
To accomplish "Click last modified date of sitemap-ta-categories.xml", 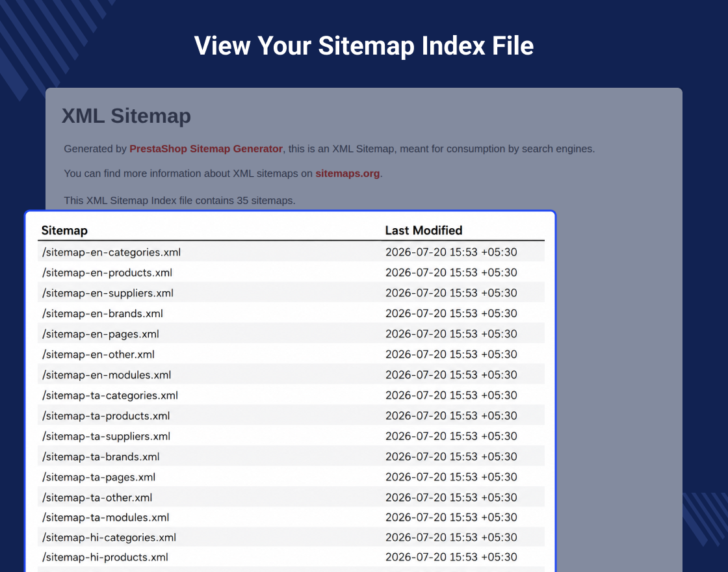I will pos(451,395).
